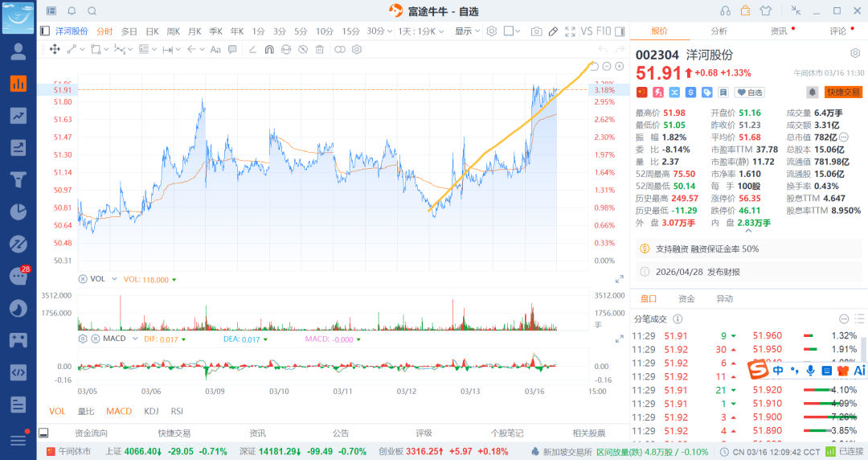Expand the VOL sub-chart panel
This screenshot has width=868, height=460.
(620, 279)
